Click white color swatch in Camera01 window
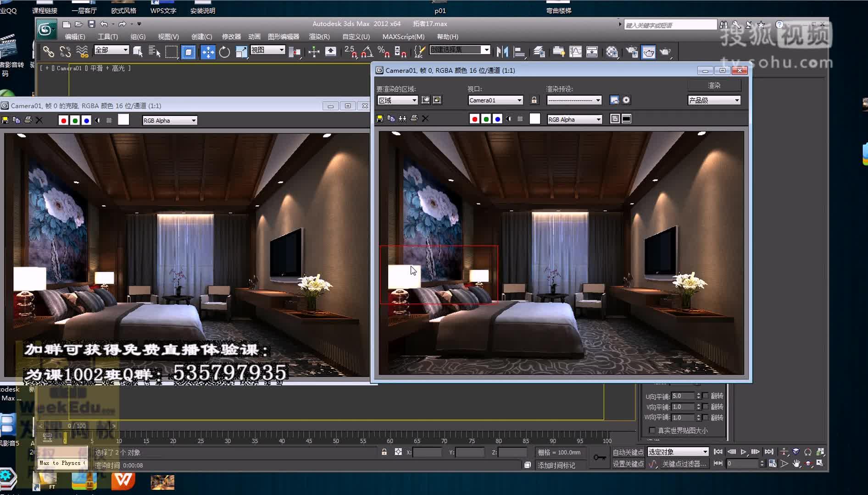Viewport: 868px width, 495px height. click(535, 119)
